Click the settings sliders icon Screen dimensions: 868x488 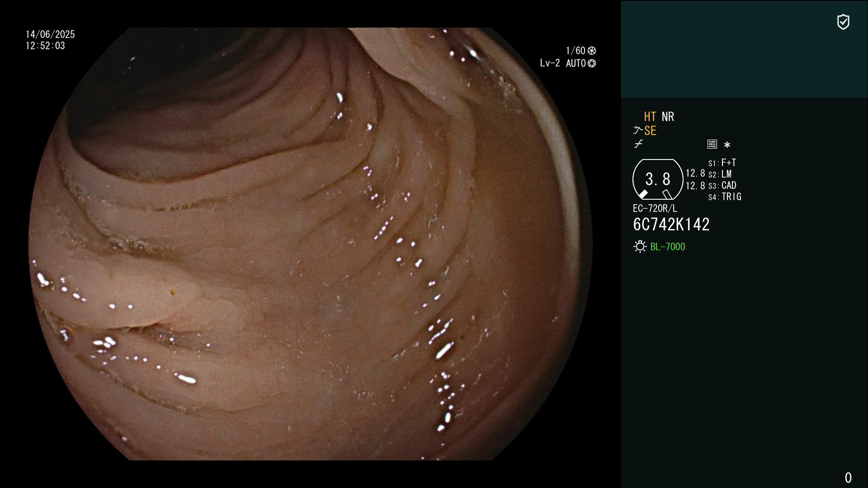pyautogui.click(x=712, y=144)
